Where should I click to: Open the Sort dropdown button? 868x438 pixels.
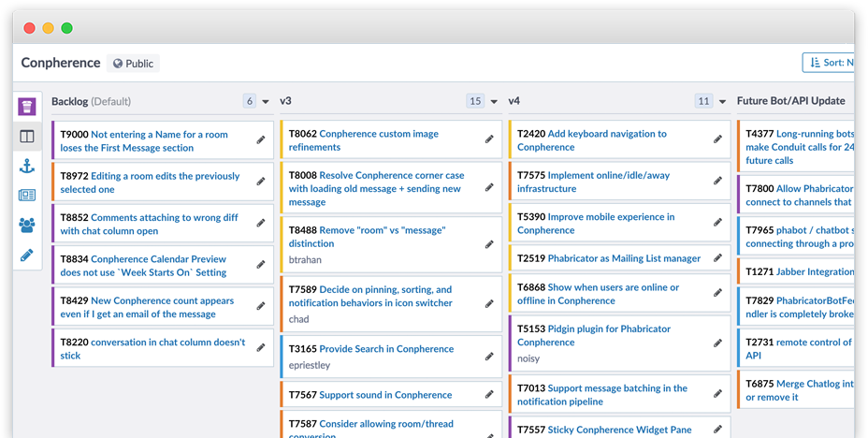point(829,63)
